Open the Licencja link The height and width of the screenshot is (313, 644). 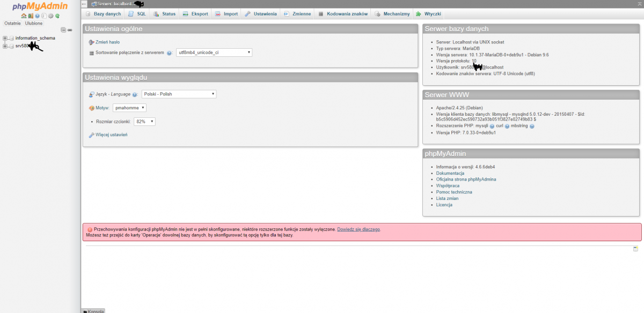pyautogui.click(x=444, y=205)
